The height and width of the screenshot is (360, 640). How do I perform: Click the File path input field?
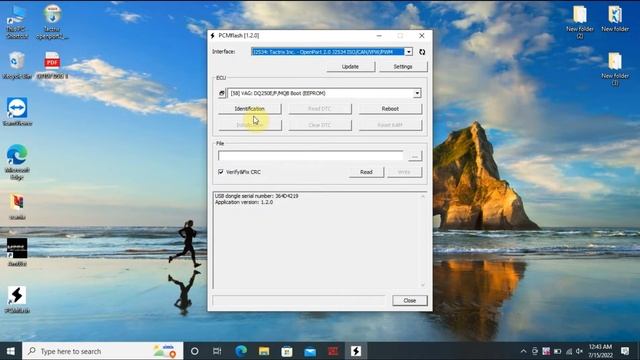[311, 156]
